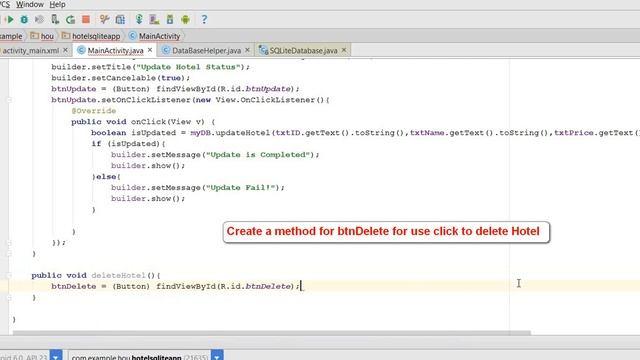
Task: Click the editor horizontal scrollbar
Action: 271,333
